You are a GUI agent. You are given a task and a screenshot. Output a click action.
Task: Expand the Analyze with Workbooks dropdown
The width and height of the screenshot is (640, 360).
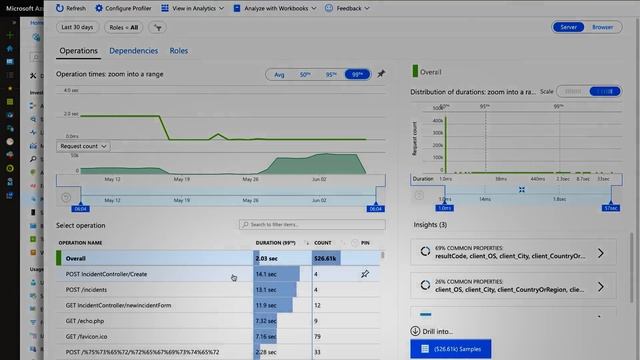(x=275, y=8)
